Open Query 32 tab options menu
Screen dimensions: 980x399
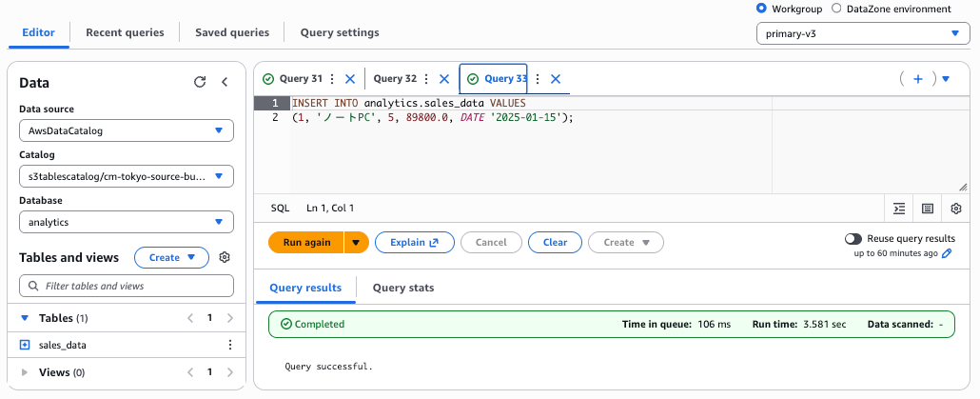tap(425, 79)
